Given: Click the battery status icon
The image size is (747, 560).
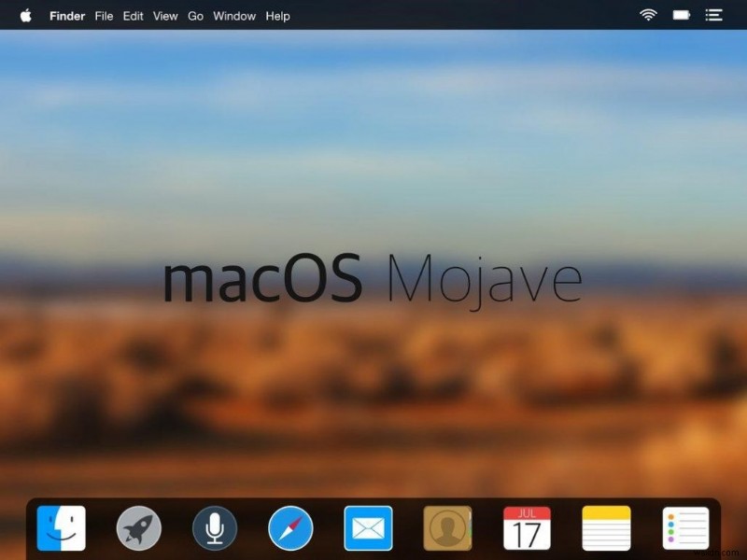Looking at the screenshot, I should tap(681, 15).
